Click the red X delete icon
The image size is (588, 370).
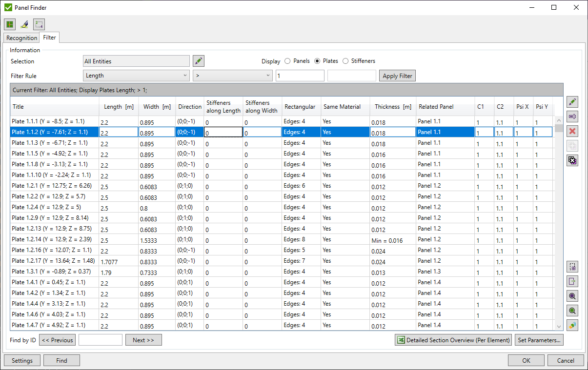pos(572,131)
